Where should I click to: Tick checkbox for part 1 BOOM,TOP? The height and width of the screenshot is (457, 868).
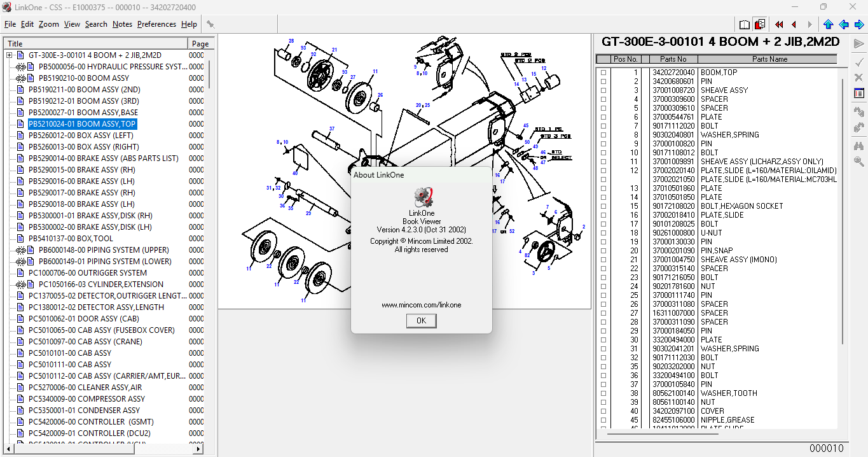(x=603, y=73)
